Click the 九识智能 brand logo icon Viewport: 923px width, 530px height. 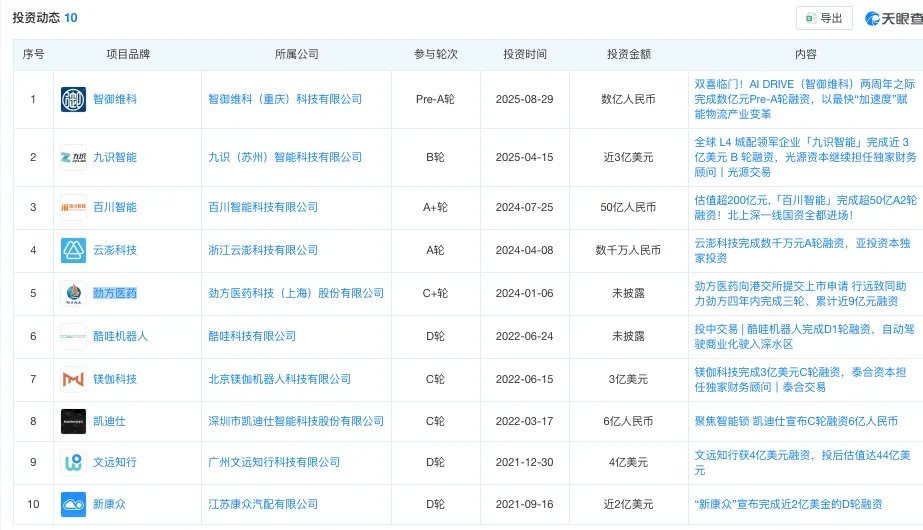[73, 158]
